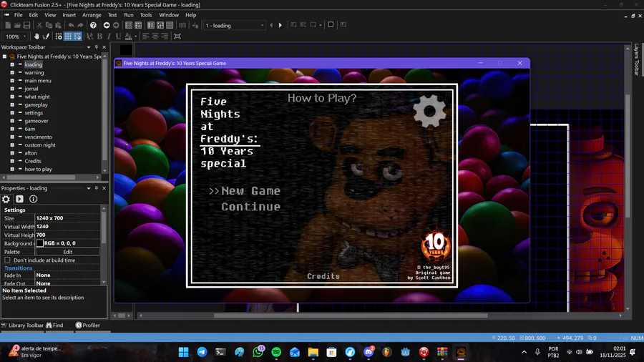Select the 'settings' frame in tree
The height and width of the screenshot is (362, 644).
pyautogui.click(x=34, y=113)
